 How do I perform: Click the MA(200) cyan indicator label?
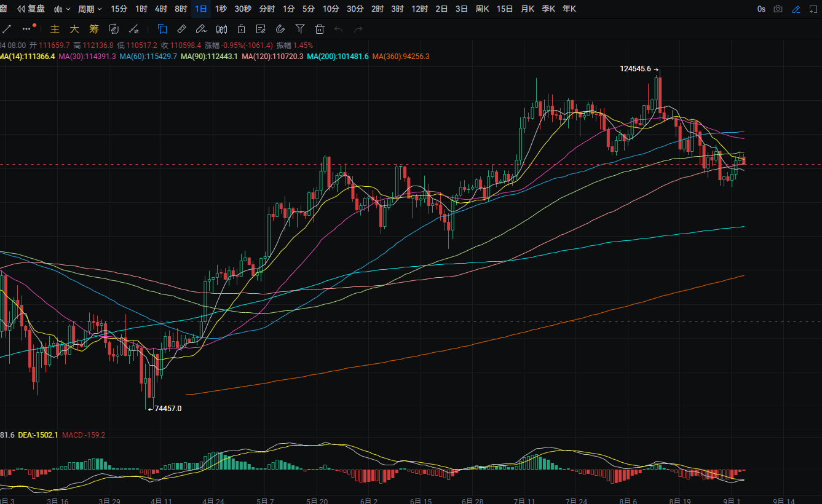tap(338, 57)
